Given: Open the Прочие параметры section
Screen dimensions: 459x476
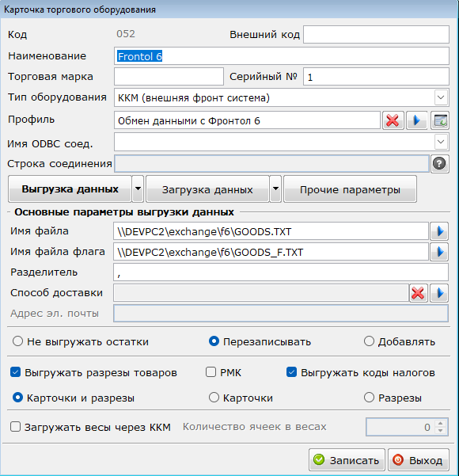Looking at the screenshot, I should click(350, 188).
